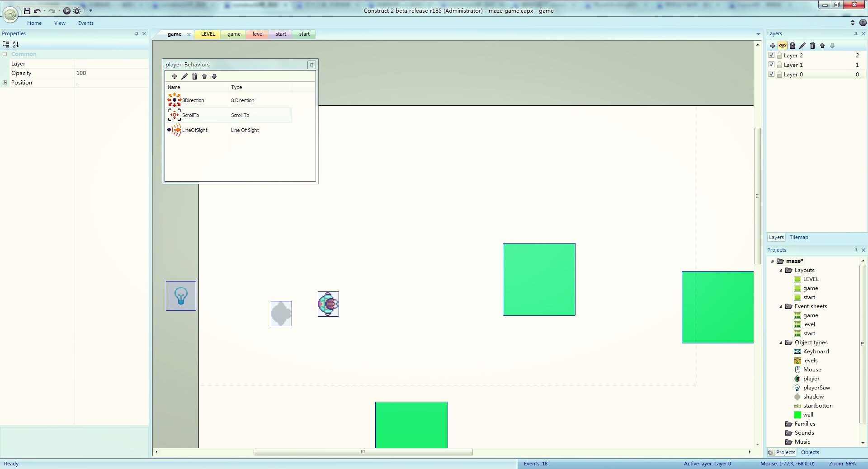Viewport: 868px width, 469px height.
Task: Click the Opacity value field
Action: coord(112,73)
